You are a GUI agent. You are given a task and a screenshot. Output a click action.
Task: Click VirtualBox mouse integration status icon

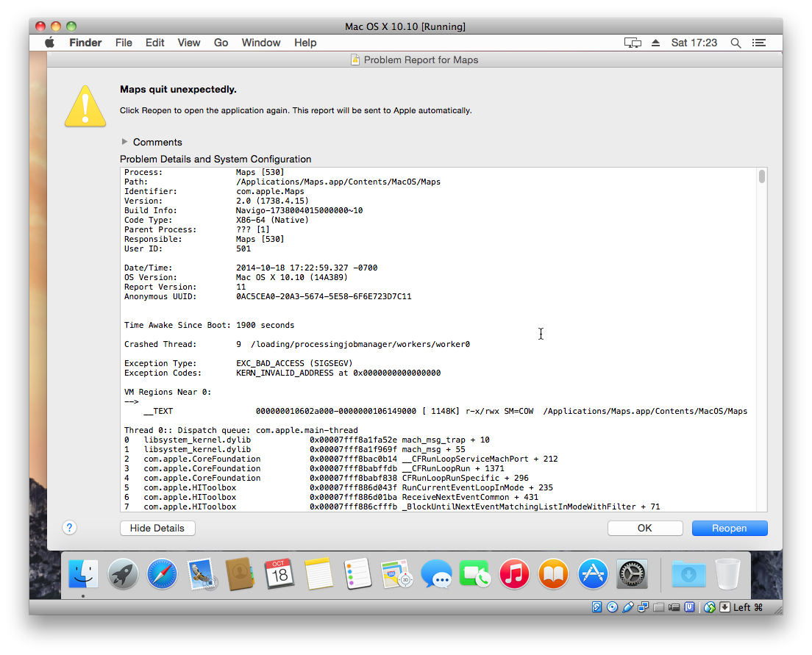[710, 607]
